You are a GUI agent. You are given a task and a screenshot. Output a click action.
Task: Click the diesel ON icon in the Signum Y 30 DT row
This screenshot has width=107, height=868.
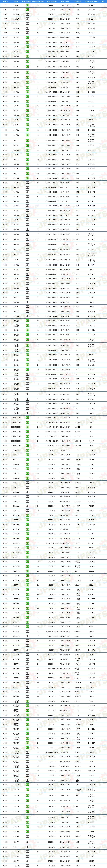[x=27, y=506]
